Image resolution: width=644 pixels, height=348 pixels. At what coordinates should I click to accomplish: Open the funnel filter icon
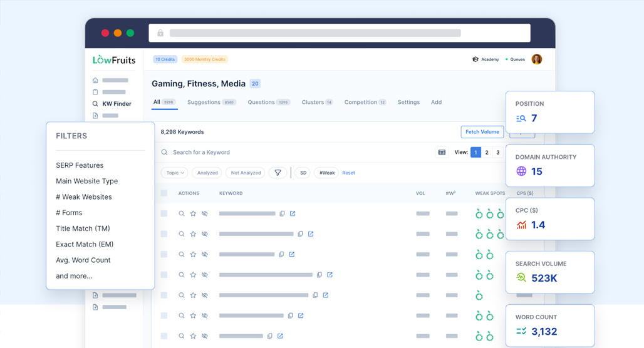(278, 173)
